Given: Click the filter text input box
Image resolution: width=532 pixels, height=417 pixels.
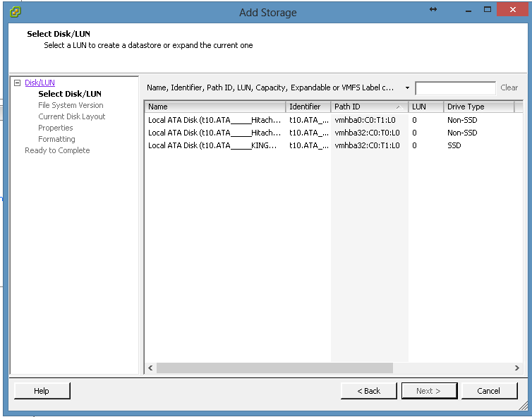Looking at the screenshot, I should coord(455,88).
